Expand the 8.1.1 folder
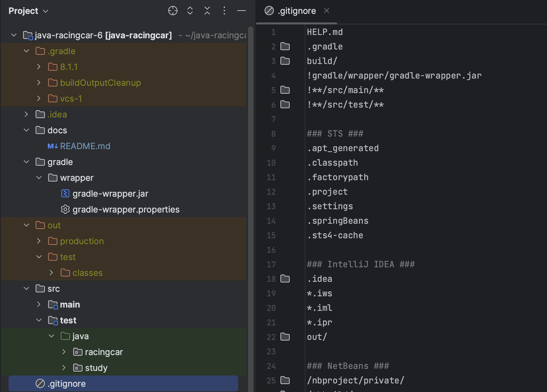 39,67
